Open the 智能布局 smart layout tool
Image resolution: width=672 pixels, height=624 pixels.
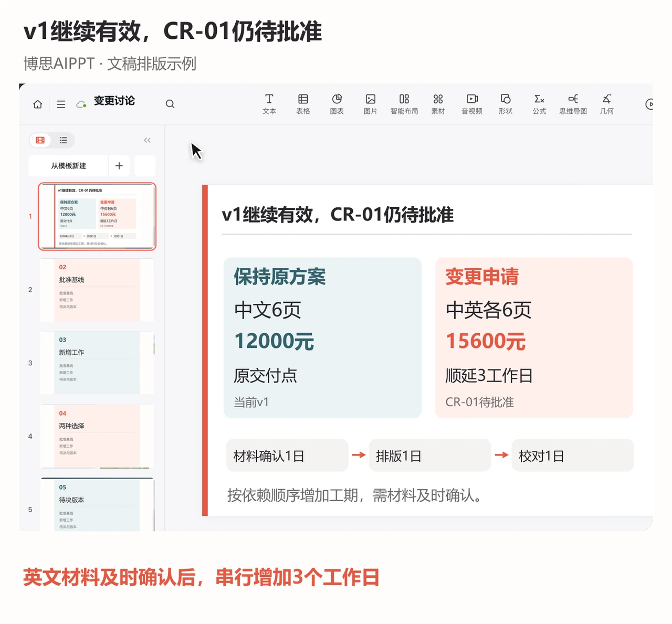point(404,104)
